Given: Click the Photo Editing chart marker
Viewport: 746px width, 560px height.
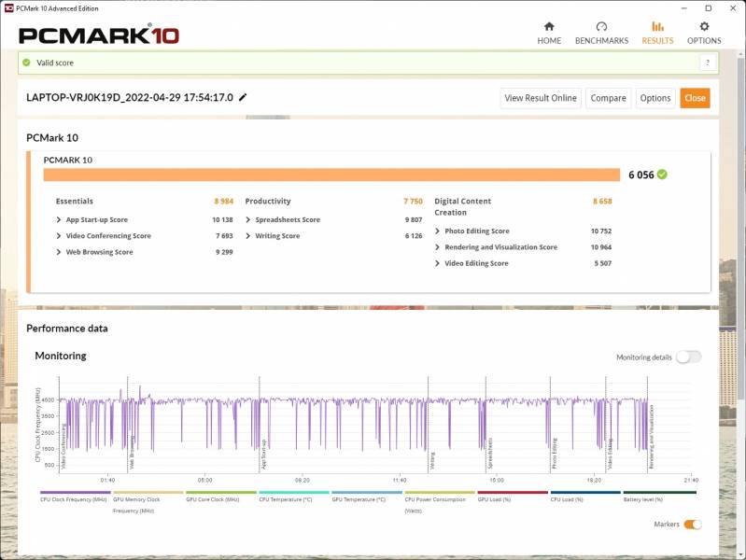Looking at the screenshot, I should 555,454.
